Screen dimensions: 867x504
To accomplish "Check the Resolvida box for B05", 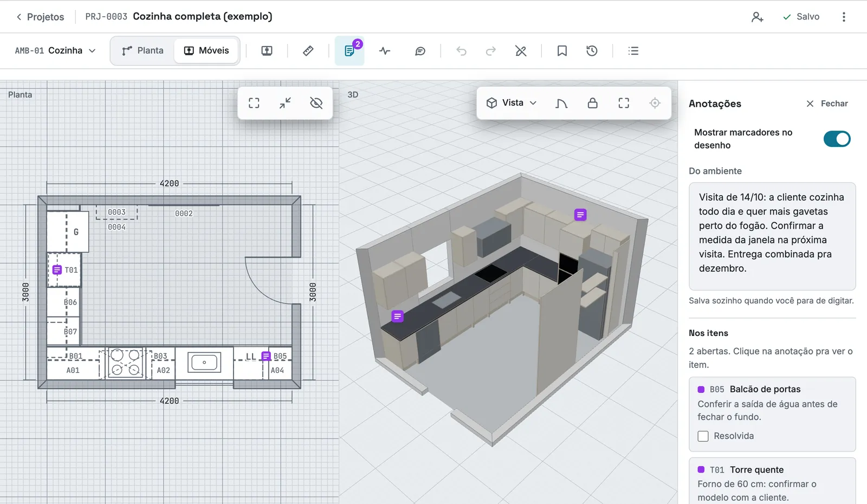I will [703, 436].
